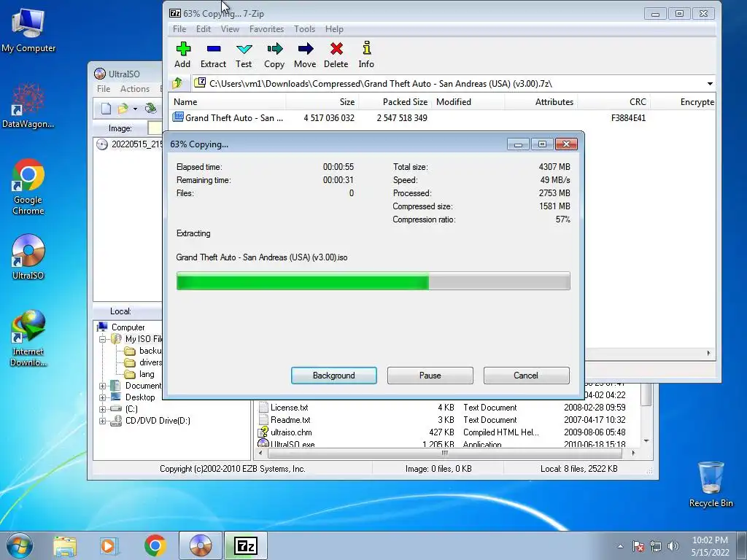This screenshot has width=747, height=560.
Task: Open the View menu in 7-Zip
Action: click(230, 29)
